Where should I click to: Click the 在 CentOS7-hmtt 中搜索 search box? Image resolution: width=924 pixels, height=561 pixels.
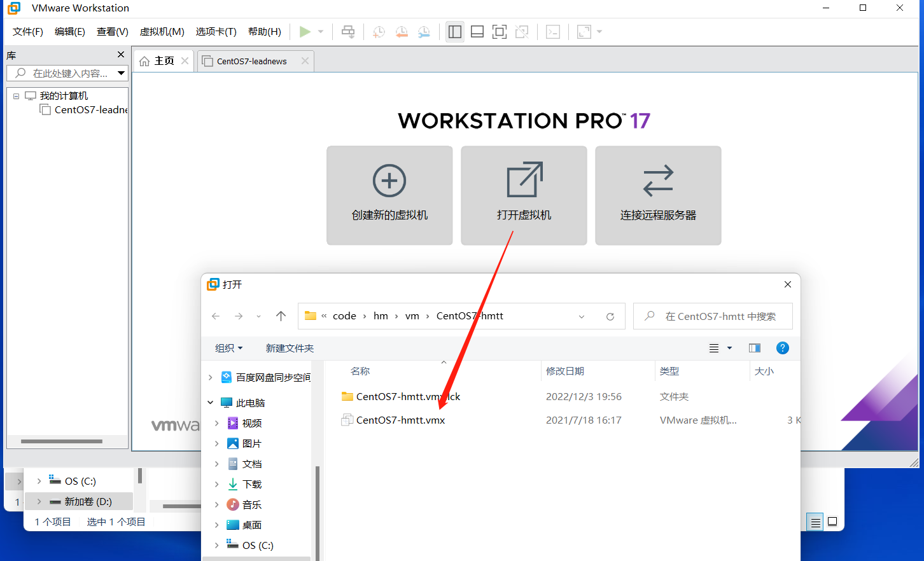713,316
